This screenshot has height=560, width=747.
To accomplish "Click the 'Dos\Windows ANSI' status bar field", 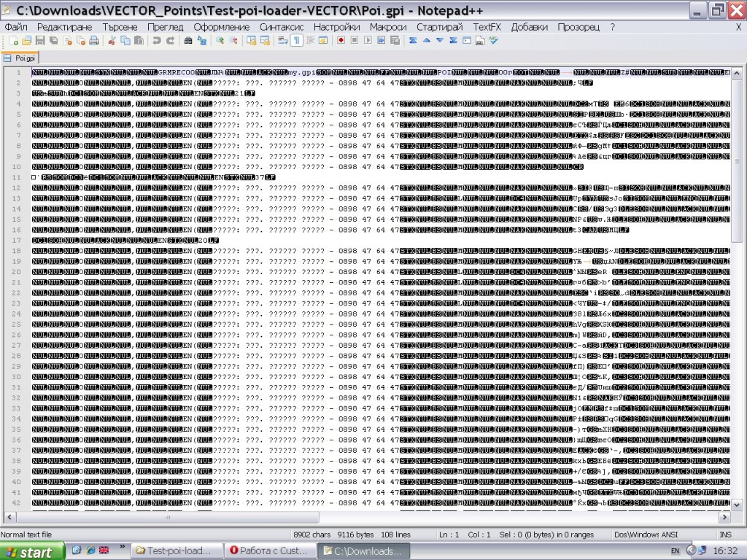I will tap(646, 534).
